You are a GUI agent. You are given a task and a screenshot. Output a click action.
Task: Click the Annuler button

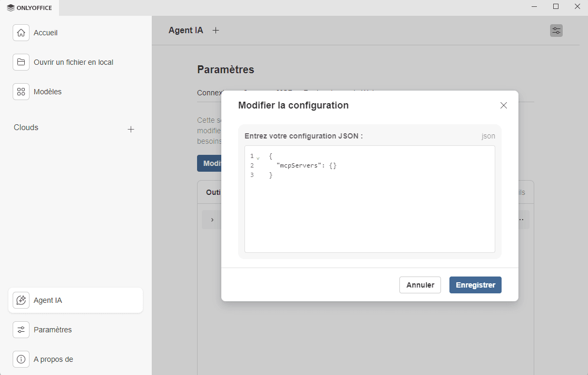(420, 284)
